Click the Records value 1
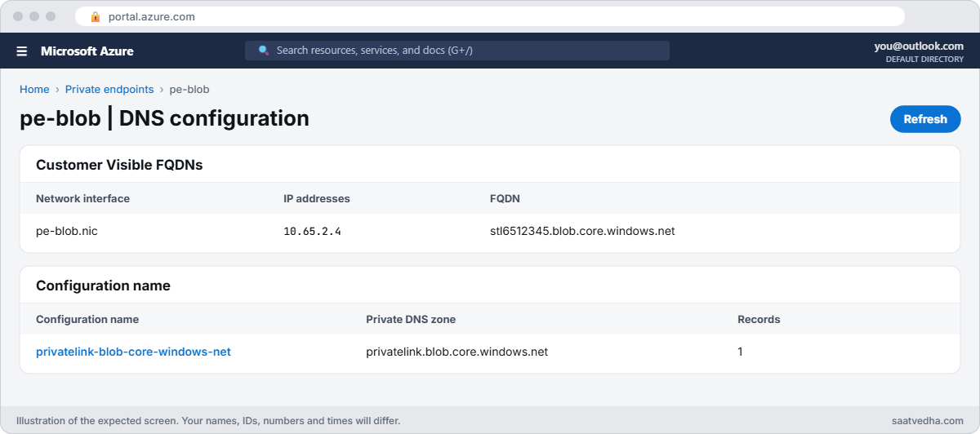The image size is (980, 434). tap(740, 352)
